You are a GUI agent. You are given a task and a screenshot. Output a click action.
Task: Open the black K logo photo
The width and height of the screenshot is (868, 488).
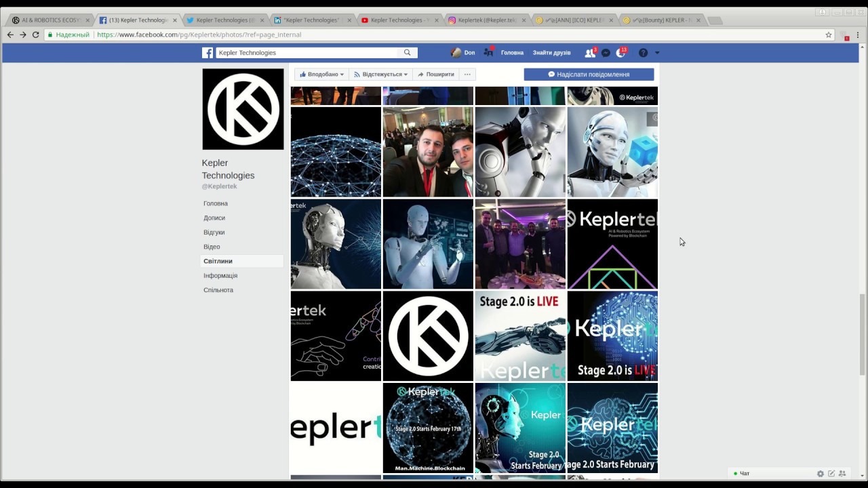428,336
